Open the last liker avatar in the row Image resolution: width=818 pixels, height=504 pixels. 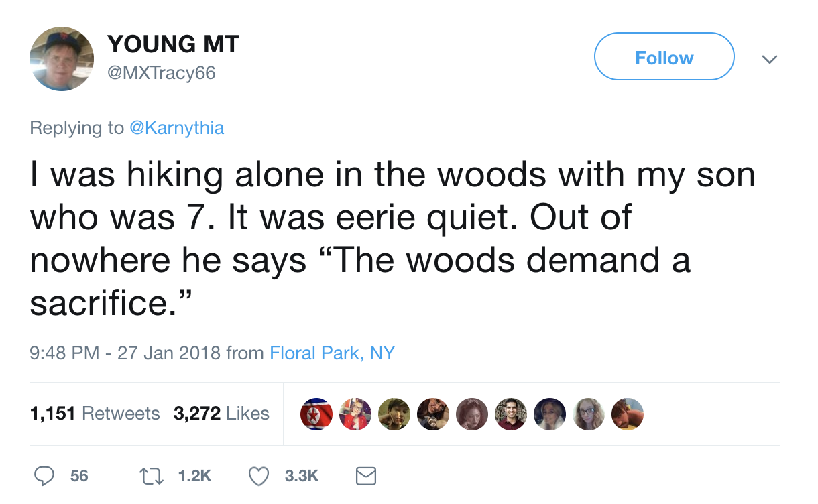(627, 414)
